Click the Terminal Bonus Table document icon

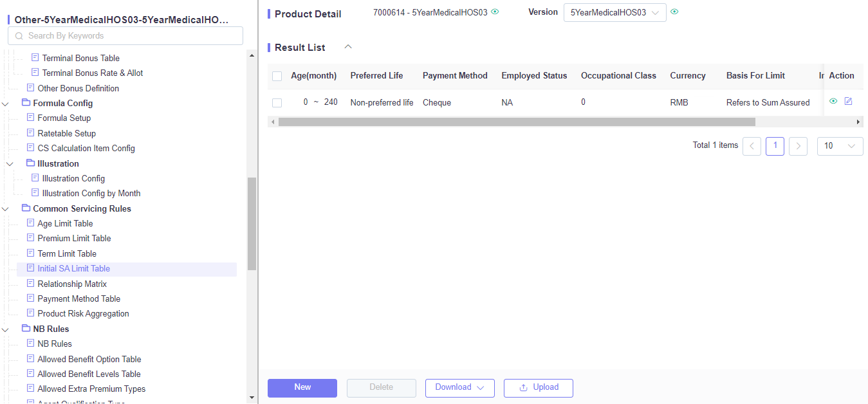point(35,58)
